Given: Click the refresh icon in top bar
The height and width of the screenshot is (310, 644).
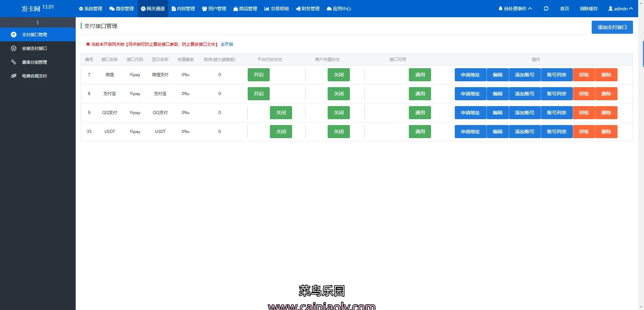Looking at the screenshot, I should point(546,9).
